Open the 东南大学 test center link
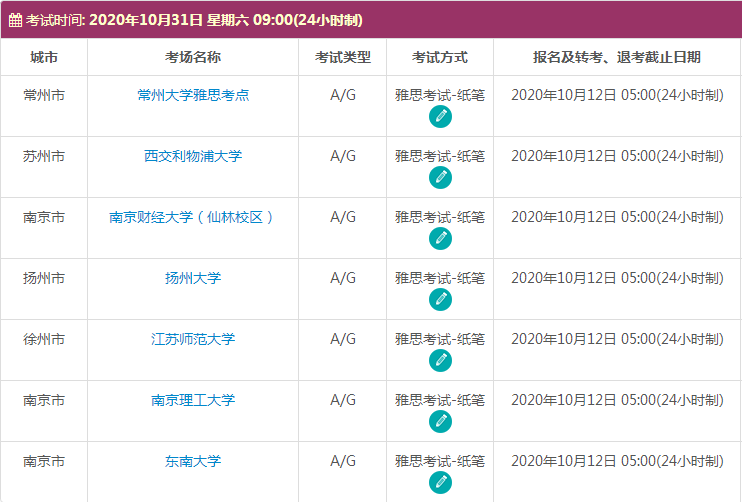The image size is (742, 502). (x=193, y=461)
